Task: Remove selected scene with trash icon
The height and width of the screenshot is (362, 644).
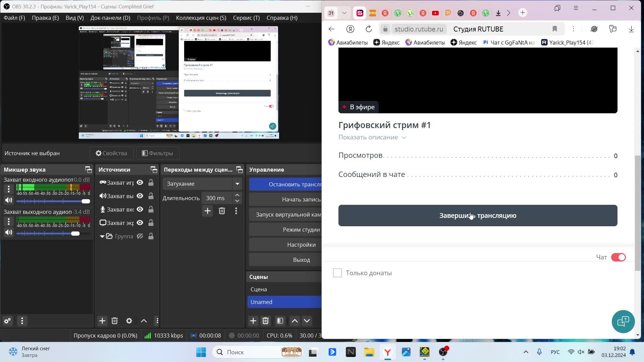Action: pos(265,321)
